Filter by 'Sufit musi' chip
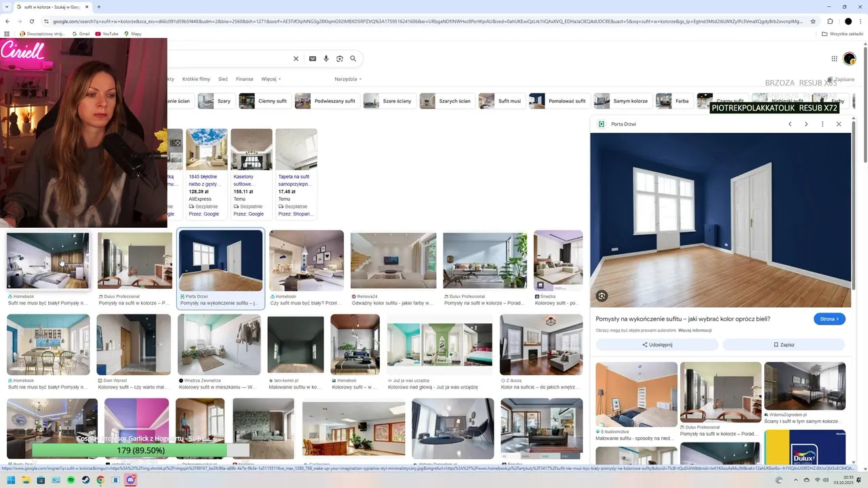 (x=501, y=101)
